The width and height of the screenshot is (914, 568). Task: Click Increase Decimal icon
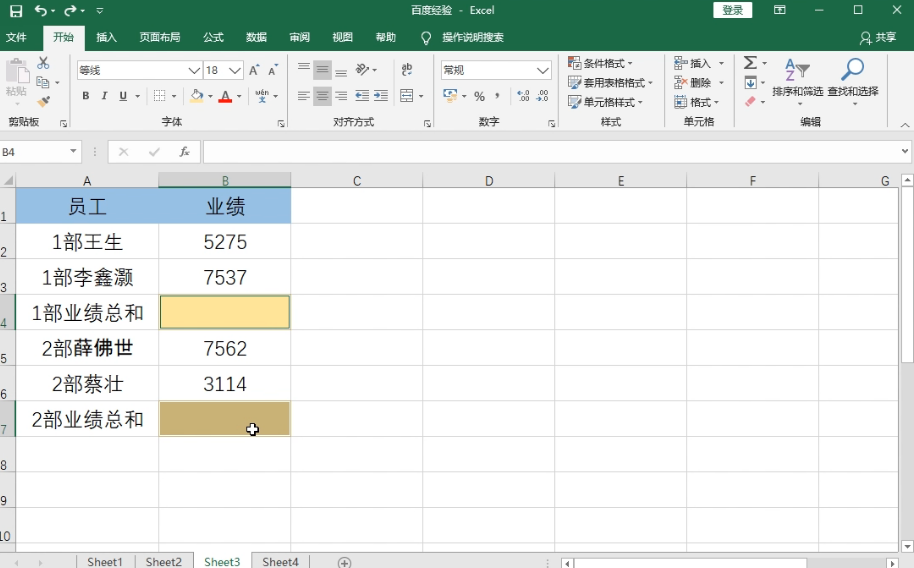click(x=523, y=96)
